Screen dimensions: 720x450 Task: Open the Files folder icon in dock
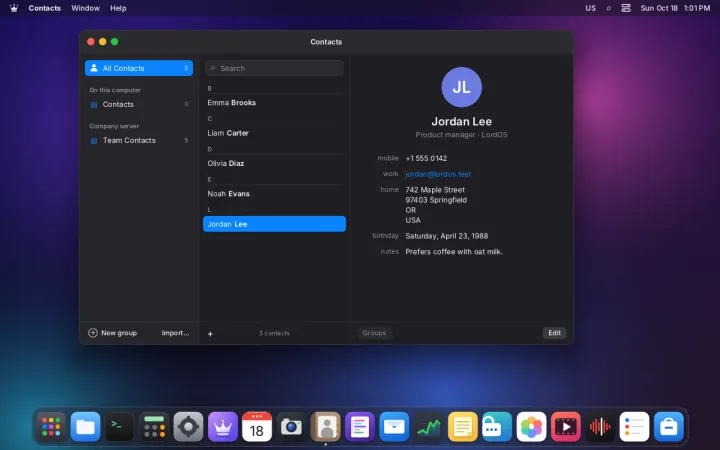(85, 427)
